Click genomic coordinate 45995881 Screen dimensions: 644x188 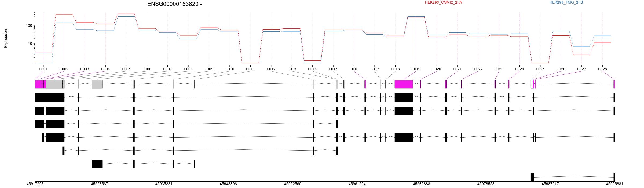tap(614, 184)
